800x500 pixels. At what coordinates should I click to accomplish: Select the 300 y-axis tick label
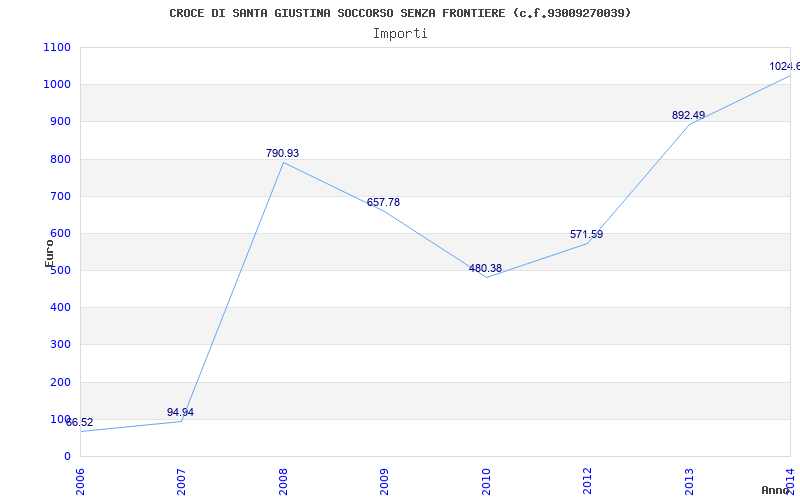pyautogui.click(x=60, y=345)
